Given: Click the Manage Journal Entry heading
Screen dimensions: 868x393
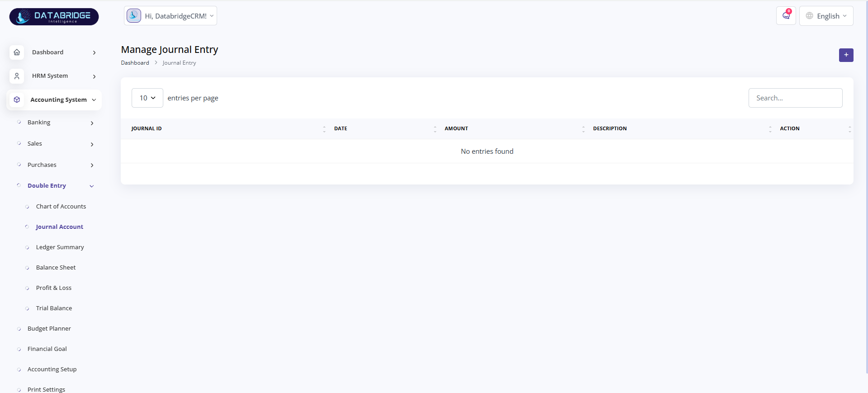Looking at the screenshot, I should click(x=170, y=50).
